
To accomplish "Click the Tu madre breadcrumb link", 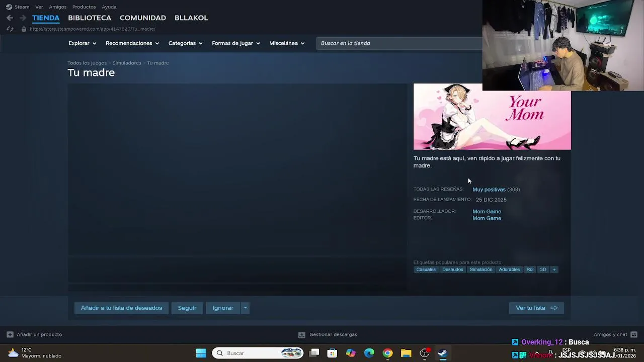I will [158, 63].
